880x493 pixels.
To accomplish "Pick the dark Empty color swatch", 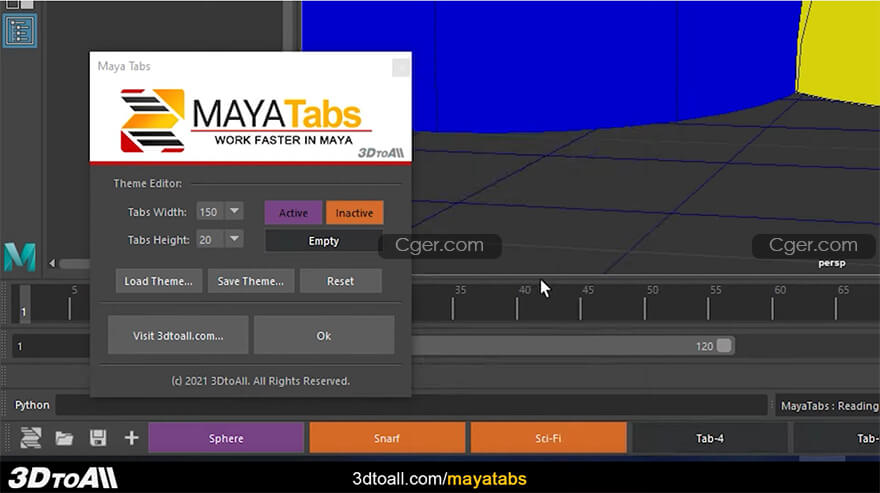I will coord(324,241).
